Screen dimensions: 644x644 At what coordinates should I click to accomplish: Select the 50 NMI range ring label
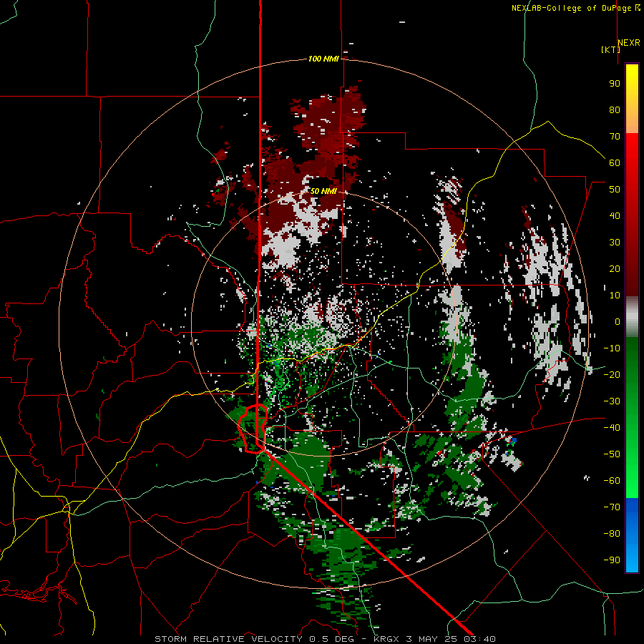tap(323, 191)
